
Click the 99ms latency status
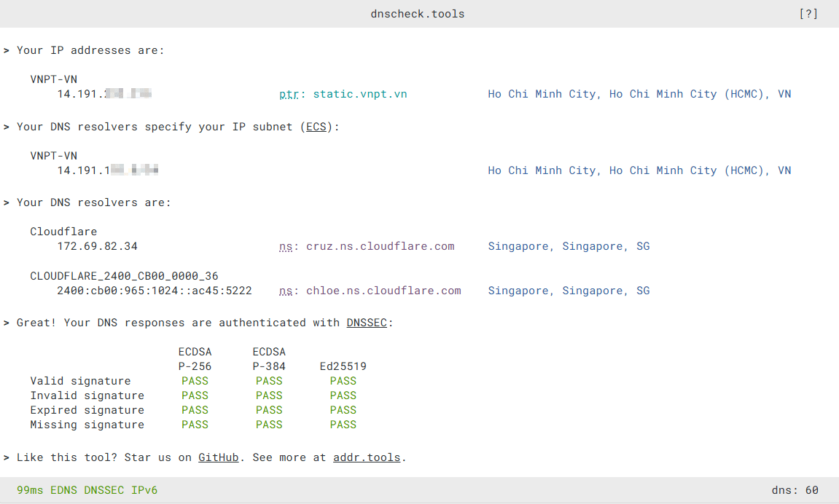(x=30, y=490)
